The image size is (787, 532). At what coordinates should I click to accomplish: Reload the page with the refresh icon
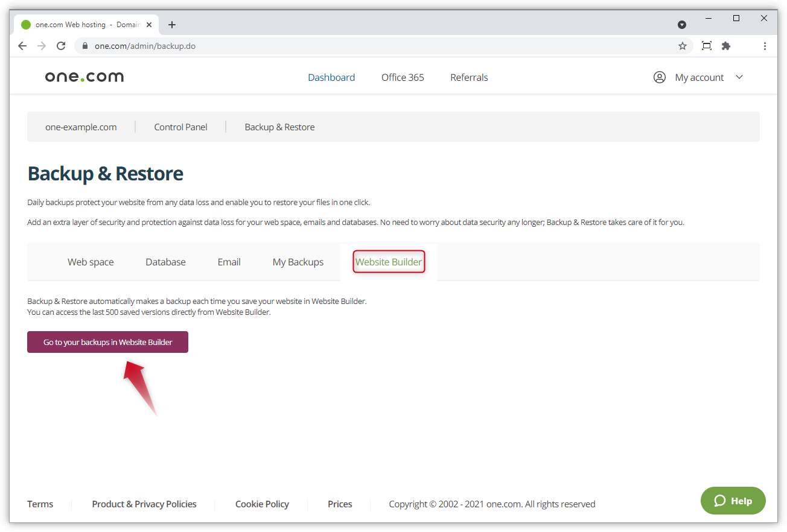click(x=60, y=46)
